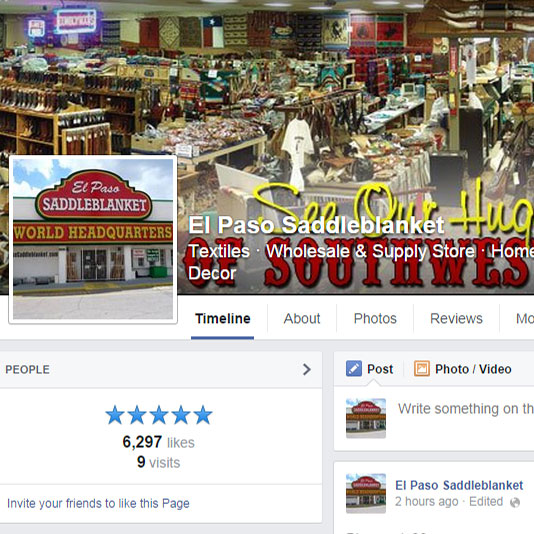Switch to the Timeline tab
Viewport: 534px width, 534px height.
[223, 319]
